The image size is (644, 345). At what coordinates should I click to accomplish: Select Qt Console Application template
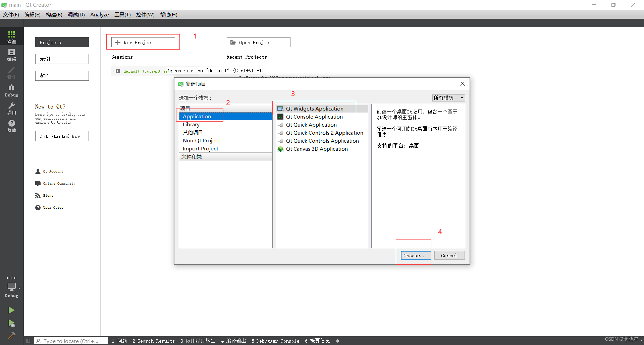[322, 117]
